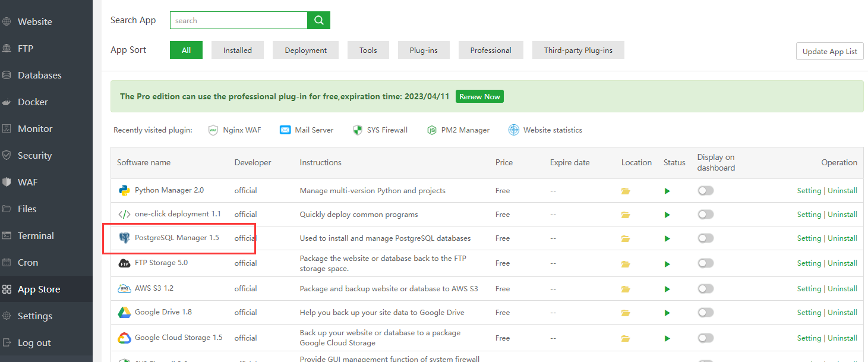Viewport: 868px width, 362px height.
Task: Click the one-click deployment code icon
Action: pyautogui.click(x=124, y=215)
